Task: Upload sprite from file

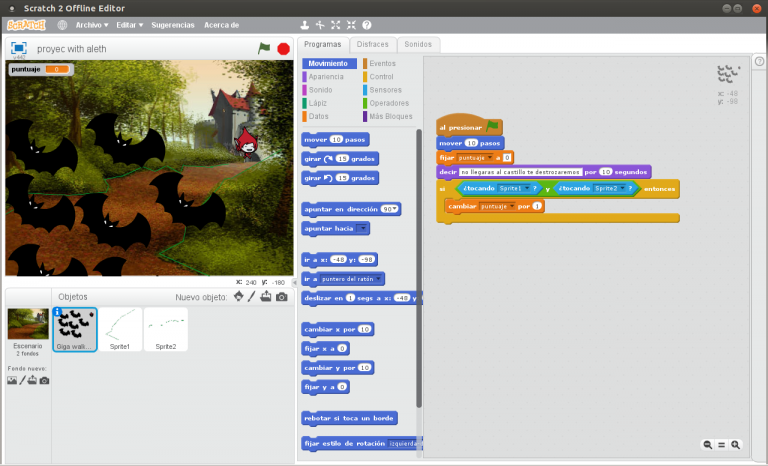Action: click(x=266, y=296)
